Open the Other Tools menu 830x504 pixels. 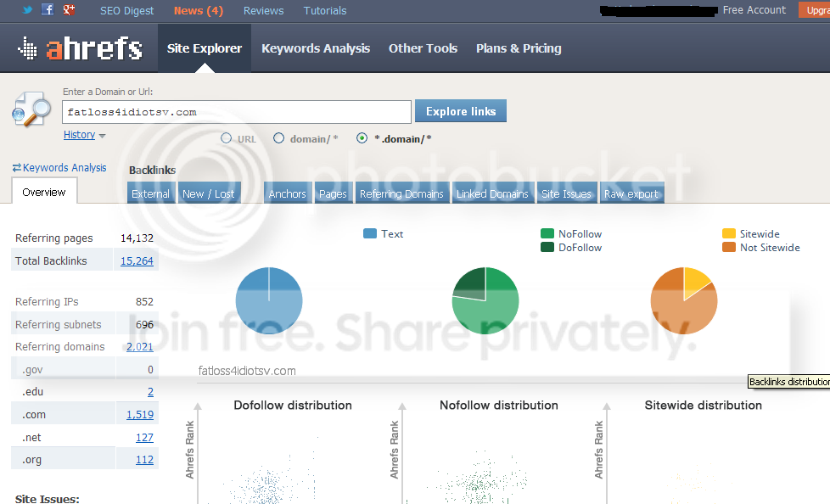tap(423, 48)
